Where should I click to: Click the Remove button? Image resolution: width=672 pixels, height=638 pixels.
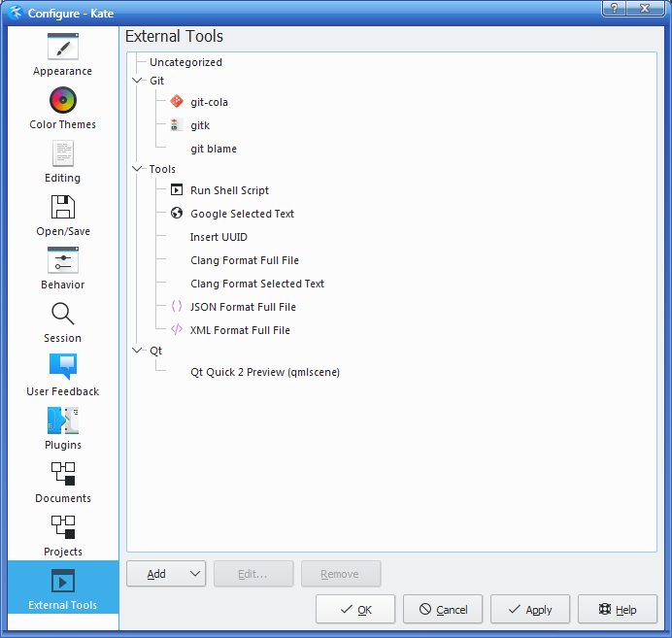pyautogui.click(x=341, y=574)
